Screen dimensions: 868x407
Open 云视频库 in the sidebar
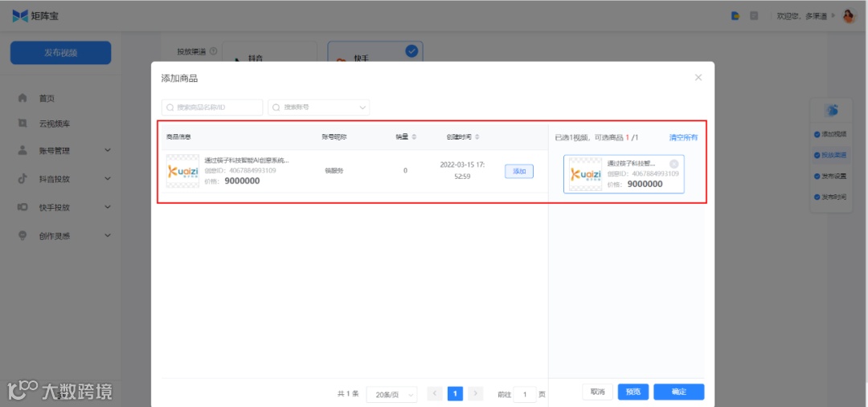55,124
